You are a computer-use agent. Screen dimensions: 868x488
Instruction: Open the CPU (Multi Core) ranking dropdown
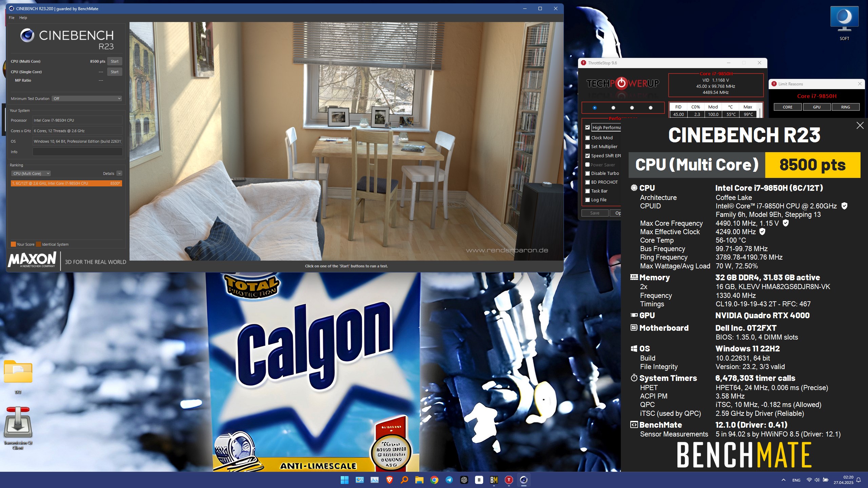(31, 174)
